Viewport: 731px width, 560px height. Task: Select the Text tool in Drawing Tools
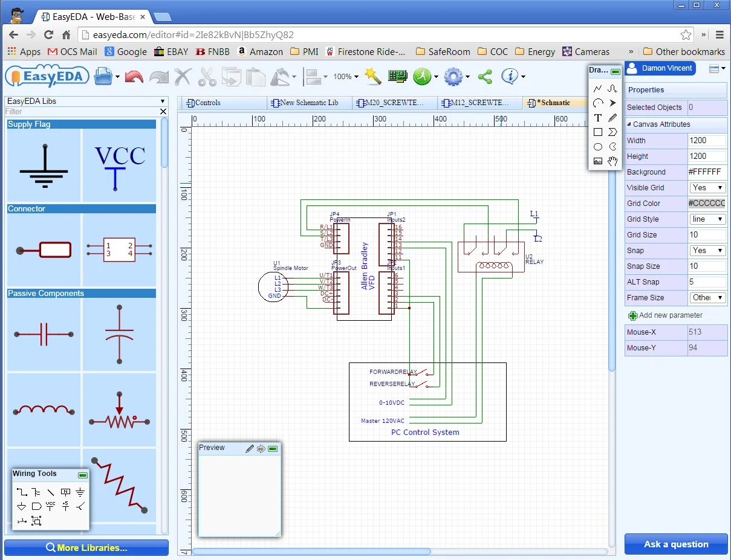tap(598, 118)
